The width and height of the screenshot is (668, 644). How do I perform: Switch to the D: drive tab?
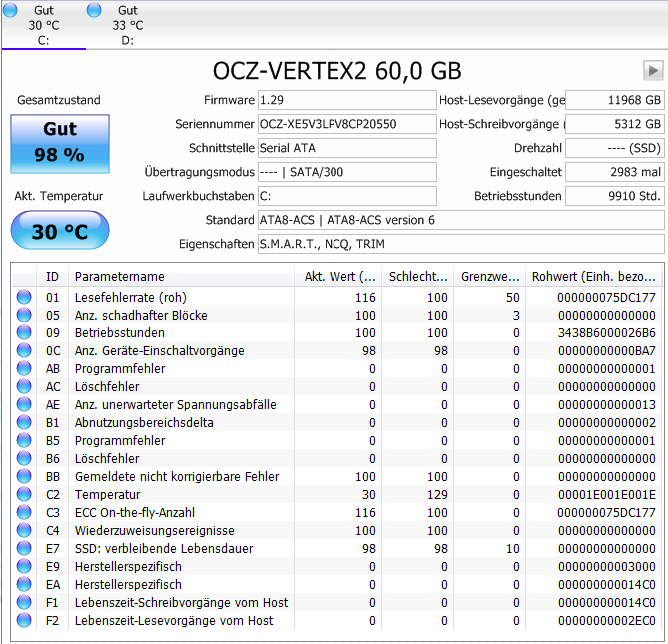(x=128, y=25)
